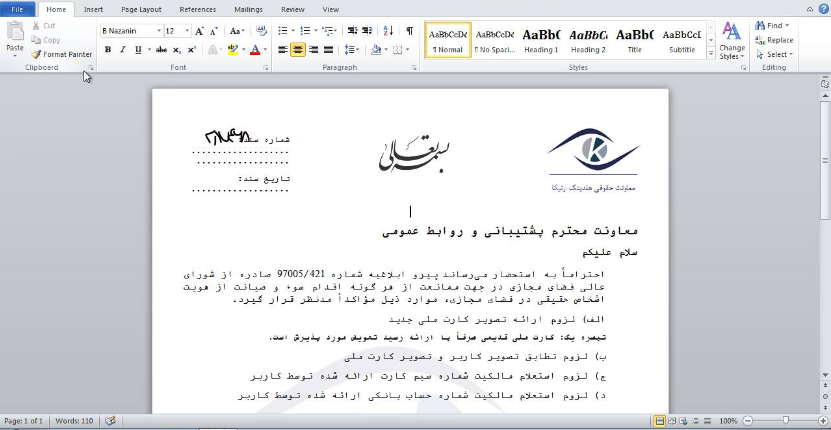Open Paragraph dialog launcher

click(414, 68)
